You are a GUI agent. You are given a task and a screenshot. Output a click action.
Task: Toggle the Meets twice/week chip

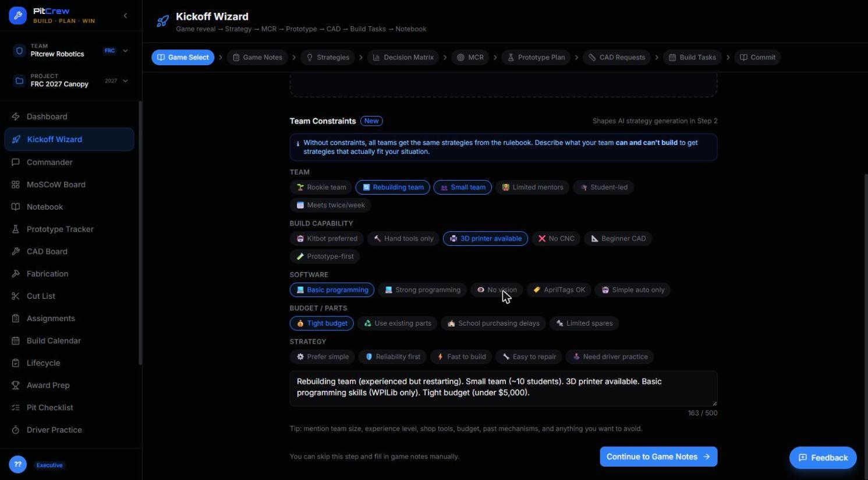(330, 205)
